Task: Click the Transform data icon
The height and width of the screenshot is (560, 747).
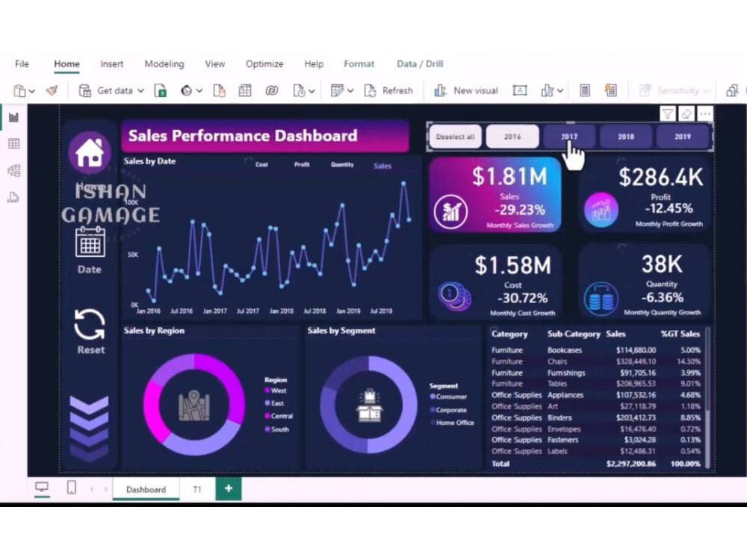Action: coord(337,90)
